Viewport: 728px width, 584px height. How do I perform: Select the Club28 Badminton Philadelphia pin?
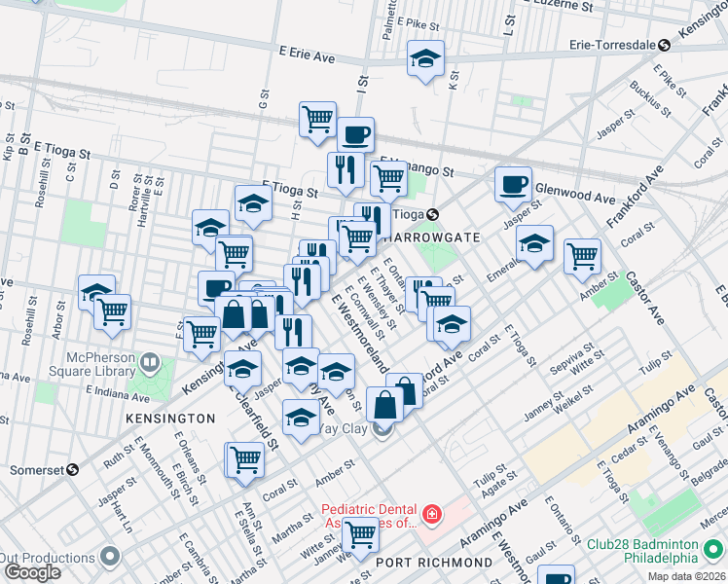pos(714,550)
